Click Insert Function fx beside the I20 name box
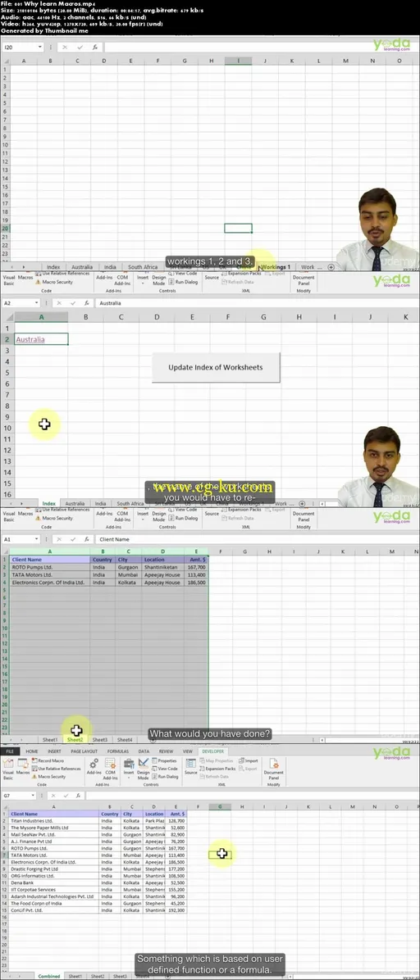This screenshot has width=420, height=980. pyautogui.click(x=95, y=47)
